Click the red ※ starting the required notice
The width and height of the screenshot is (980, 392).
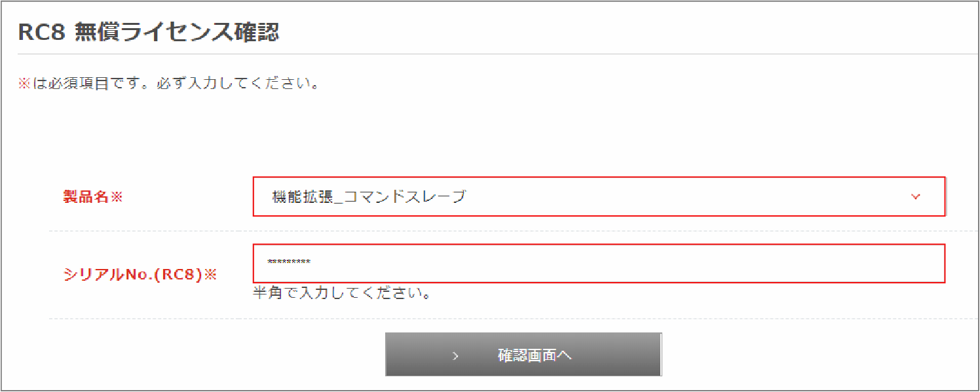coord(24,84)
